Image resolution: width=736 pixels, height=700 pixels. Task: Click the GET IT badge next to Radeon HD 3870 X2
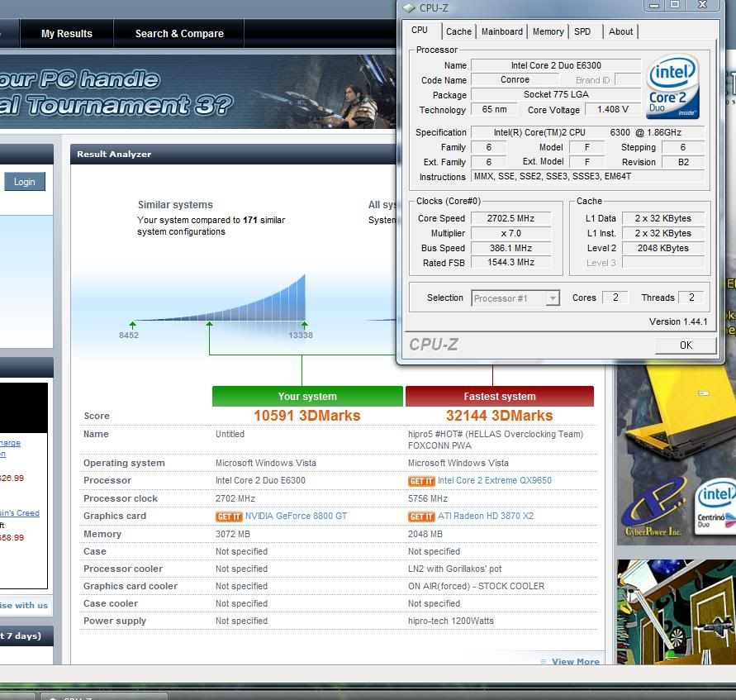coord(421,517)
